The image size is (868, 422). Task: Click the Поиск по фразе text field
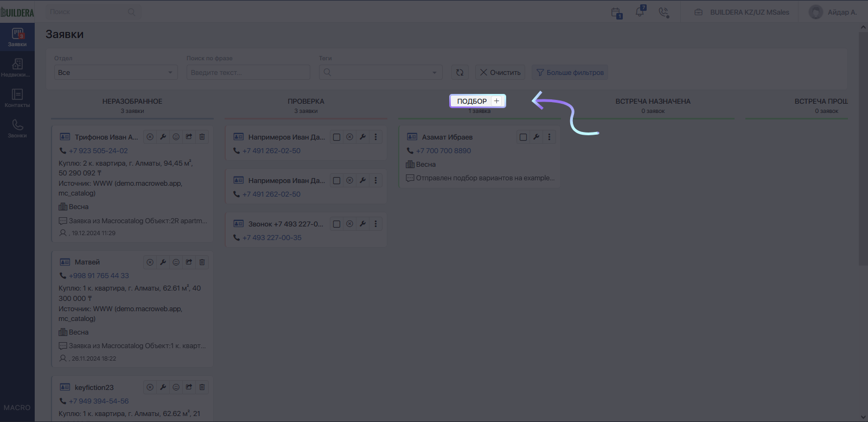coord(248,72)
